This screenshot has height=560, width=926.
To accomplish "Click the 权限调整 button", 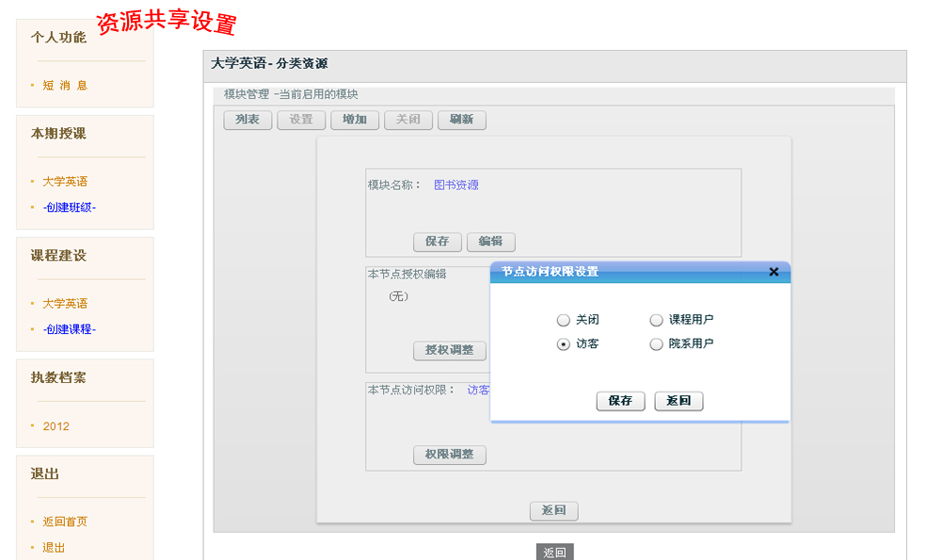I will [x=450, y=455].
